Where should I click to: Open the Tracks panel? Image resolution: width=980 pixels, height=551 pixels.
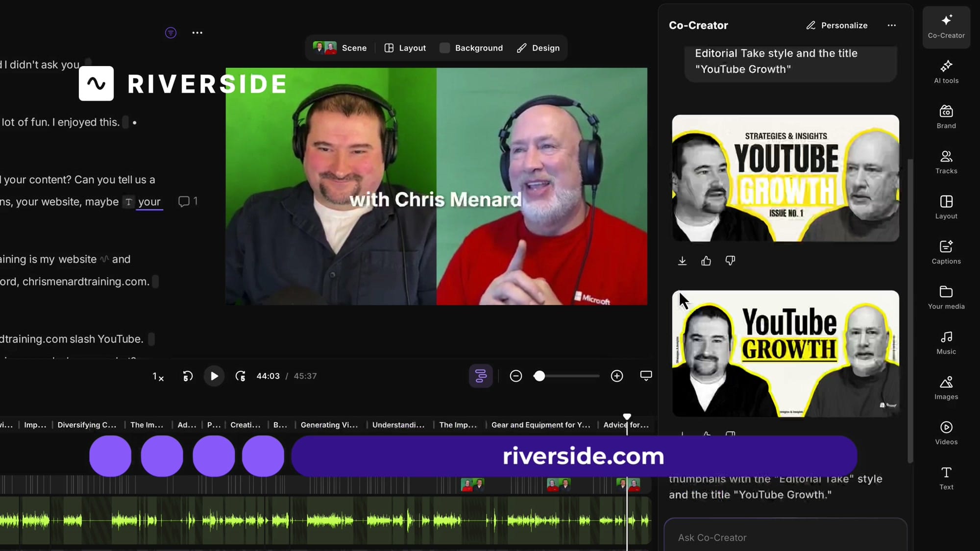[x=945, y=162]
